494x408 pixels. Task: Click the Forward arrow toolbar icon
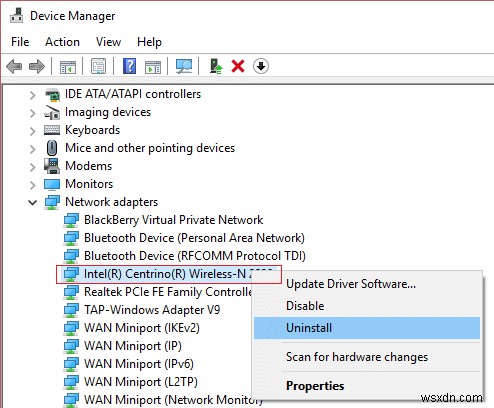point(37,66)
